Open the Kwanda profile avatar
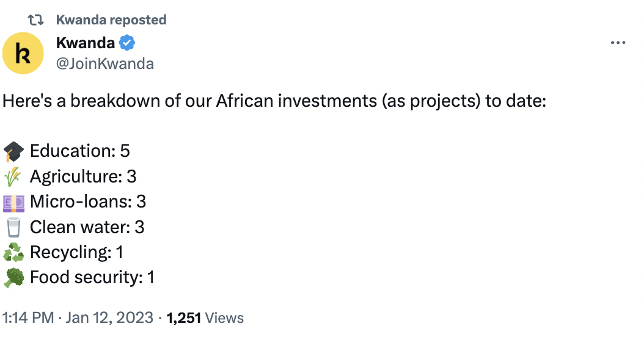Viewport: 644px width, 343px height. [23, 53]
